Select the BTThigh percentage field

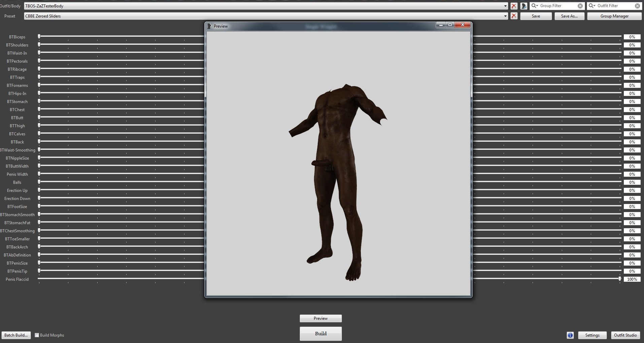632,126
